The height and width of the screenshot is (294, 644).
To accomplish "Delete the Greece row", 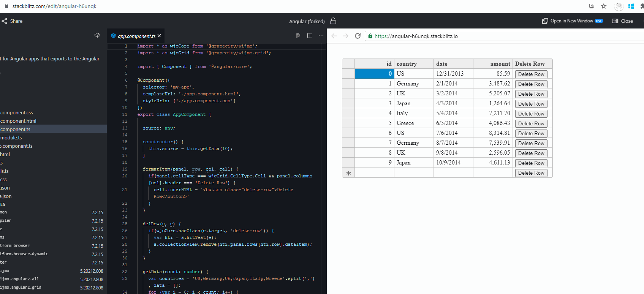I will tap(531, 123).
